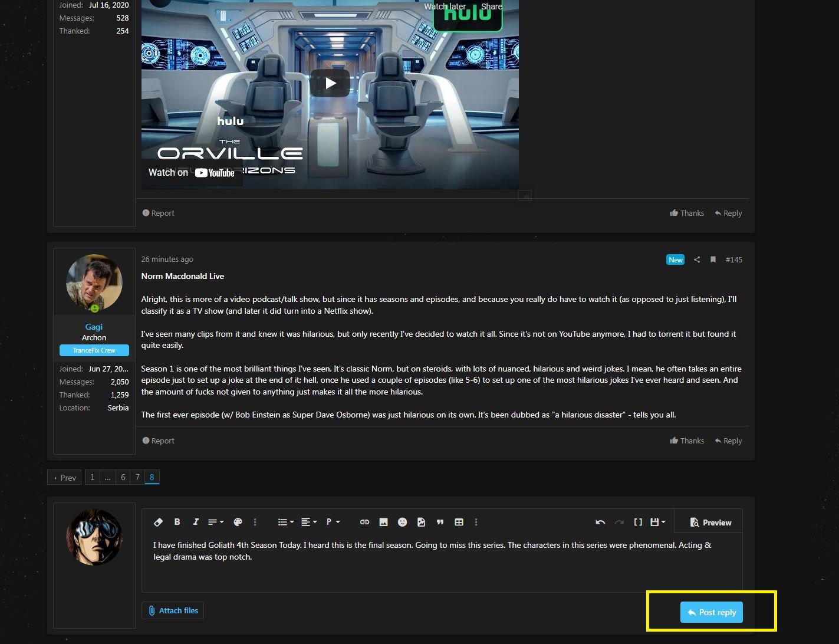Toggle italic formatting in editor
This screenshot has height=644, width=839.
[196, 522]
